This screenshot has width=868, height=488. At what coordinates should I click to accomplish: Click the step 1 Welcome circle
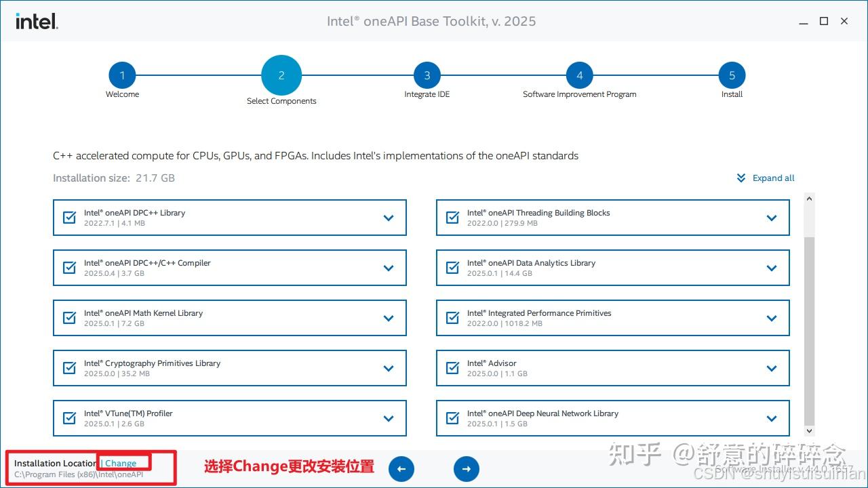(122, 75)
